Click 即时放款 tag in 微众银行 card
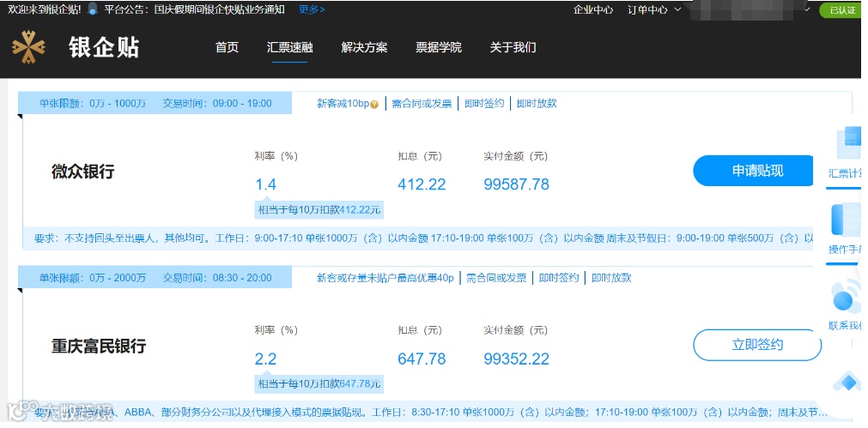 [537, 104]
